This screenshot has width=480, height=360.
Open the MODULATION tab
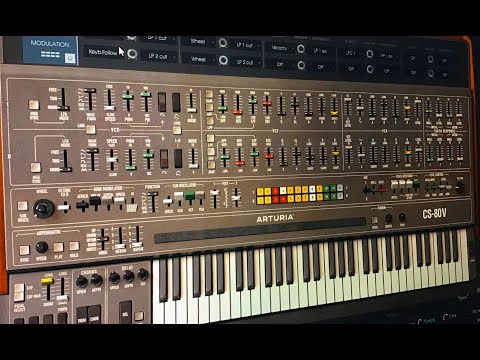tap(50, 50)
